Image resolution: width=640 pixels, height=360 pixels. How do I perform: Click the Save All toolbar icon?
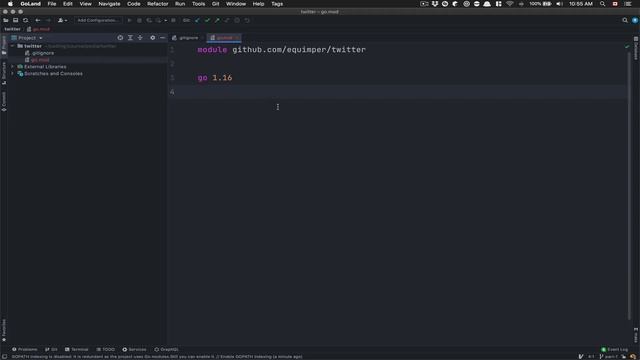(x=16, y=20)
